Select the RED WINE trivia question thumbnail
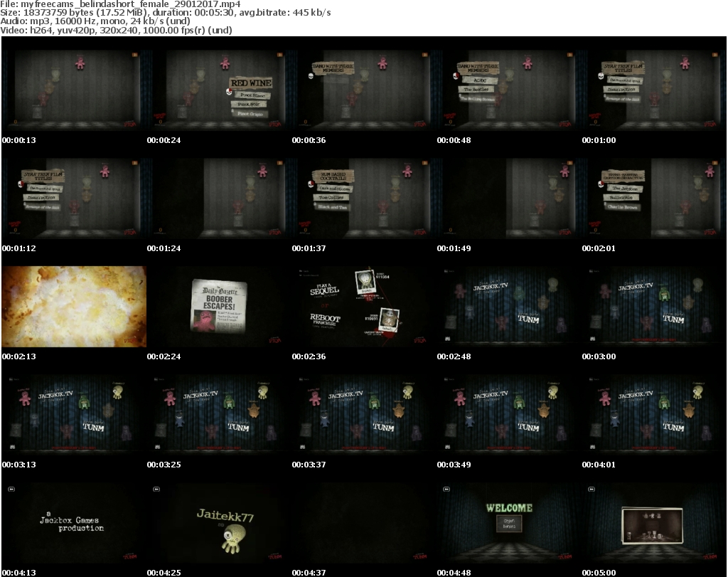The image size is (728, 577). (219, 90)
